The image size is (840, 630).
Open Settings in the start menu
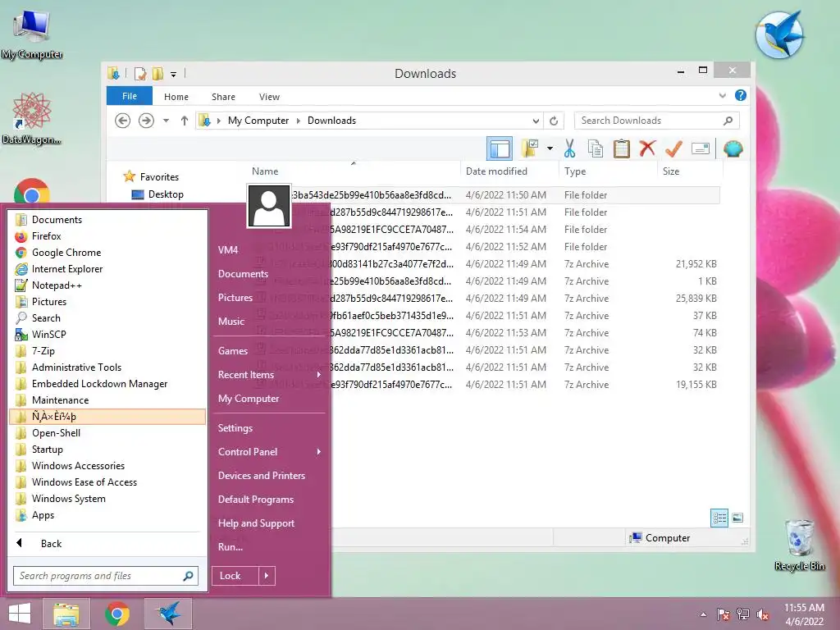tap(235, 428)
